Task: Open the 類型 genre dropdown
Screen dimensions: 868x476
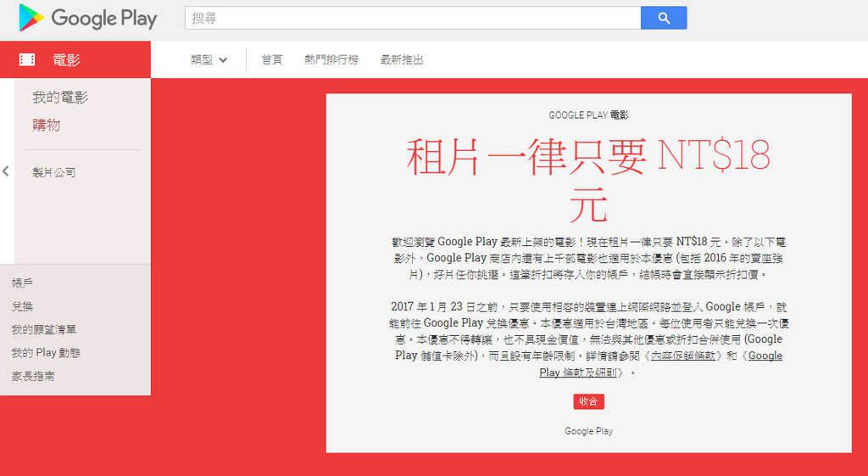Action: click(x=209, y=59)
